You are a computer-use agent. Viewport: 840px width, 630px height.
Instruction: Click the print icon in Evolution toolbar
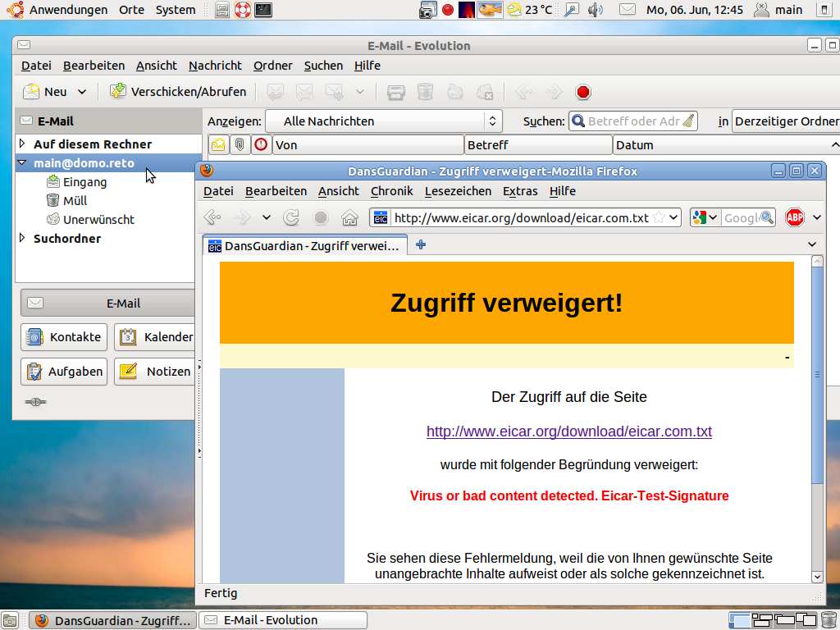coord(396,92)
